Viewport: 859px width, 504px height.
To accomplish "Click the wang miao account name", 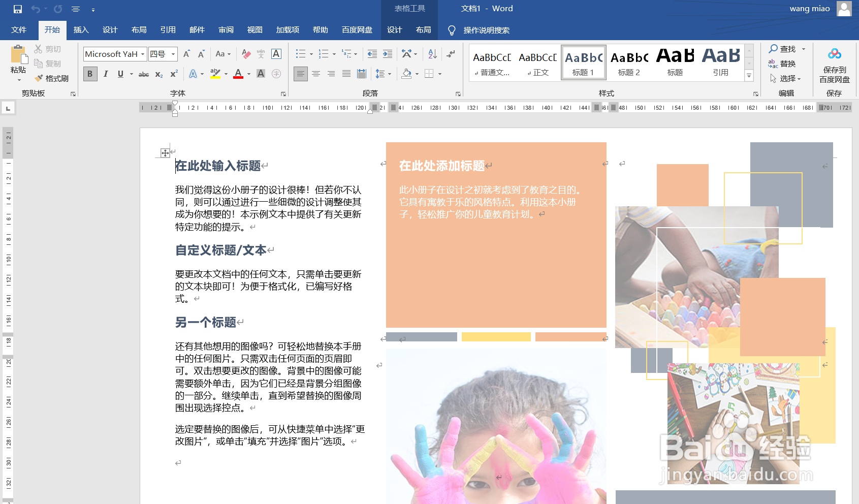I will [x=810, y=9].
